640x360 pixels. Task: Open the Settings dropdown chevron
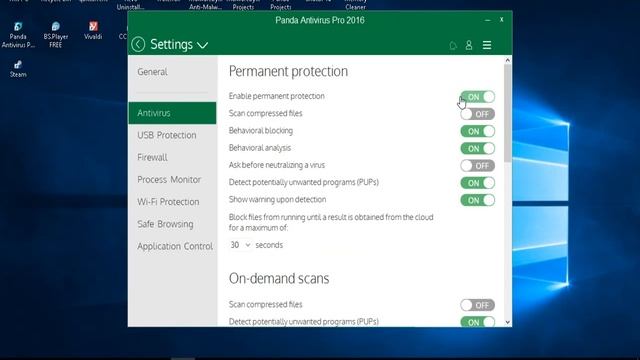[202, 45]
